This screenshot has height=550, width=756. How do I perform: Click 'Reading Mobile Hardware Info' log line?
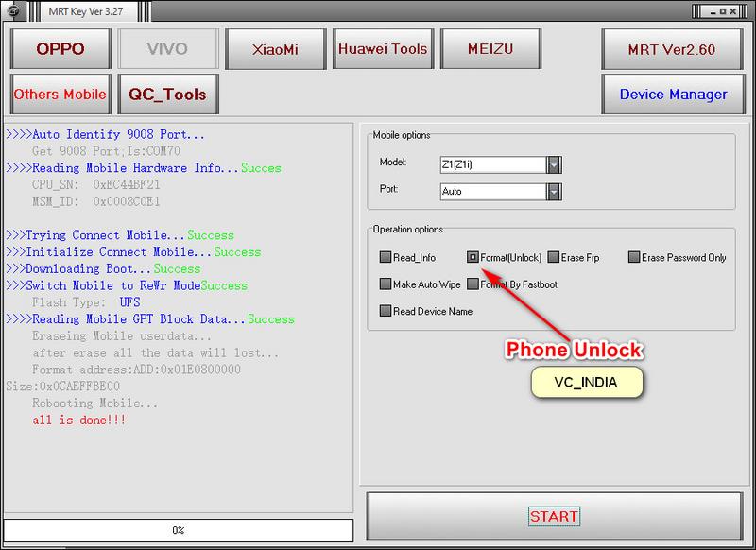pos(144,168)
